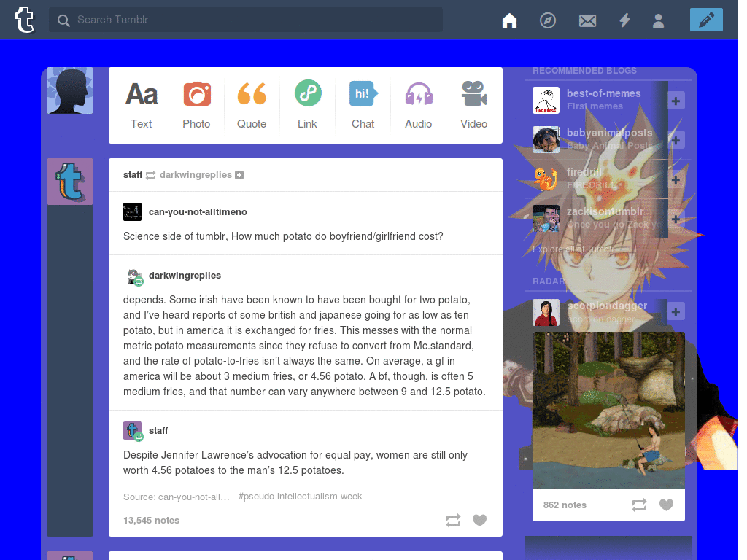Like the staff potato post
Image resolution: width=747 pixels, height=560 pixels.
(x=480, y=520)
